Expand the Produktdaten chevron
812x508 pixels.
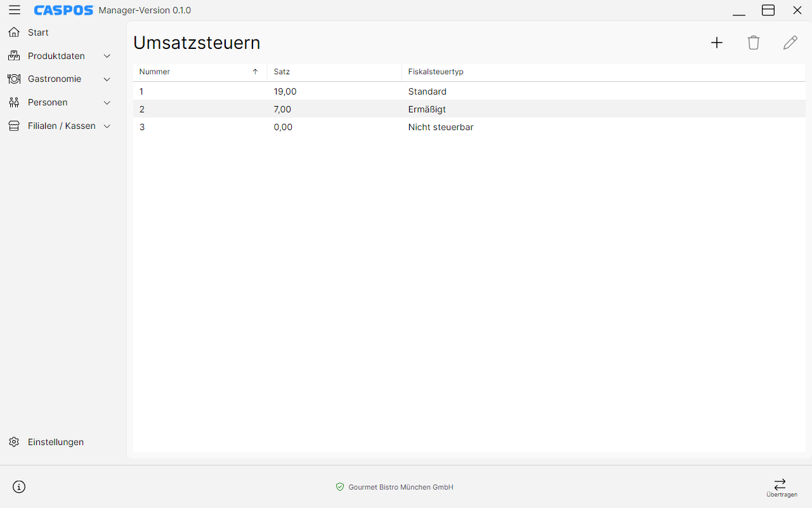107,56
